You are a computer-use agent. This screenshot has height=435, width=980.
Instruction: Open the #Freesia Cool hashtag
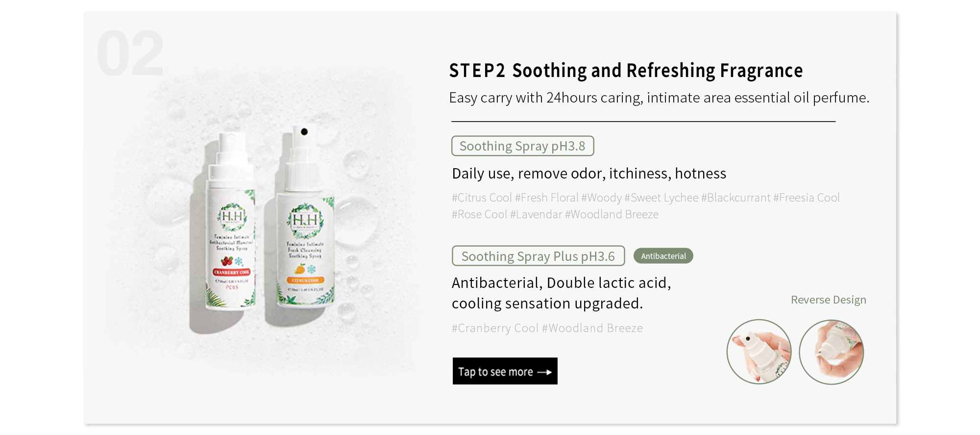(x=806, y=198)
